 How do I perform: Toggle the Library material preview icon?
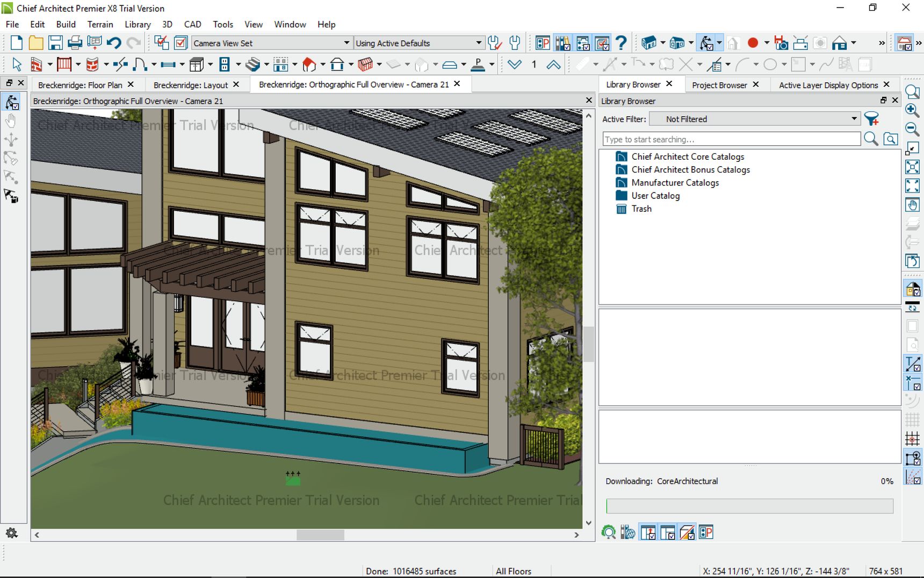tap(687, 532)
